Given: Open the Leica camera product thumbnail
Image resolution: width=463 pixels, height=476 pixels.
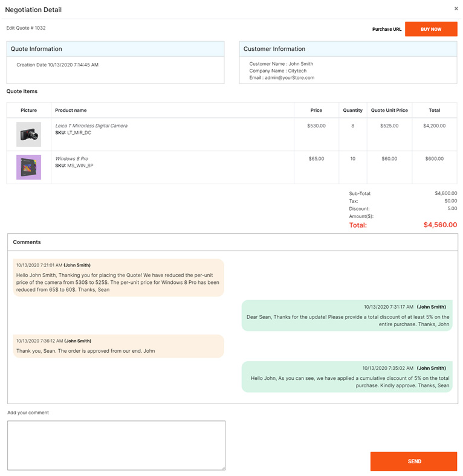Looking at the screenshot, I should pos(28,134).
